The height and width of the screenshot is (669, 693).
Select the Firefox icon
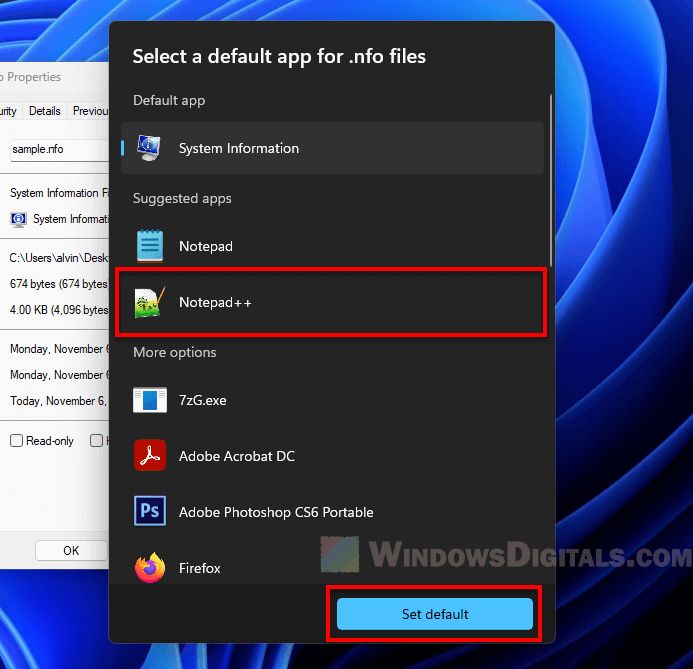tap(150, 567)
